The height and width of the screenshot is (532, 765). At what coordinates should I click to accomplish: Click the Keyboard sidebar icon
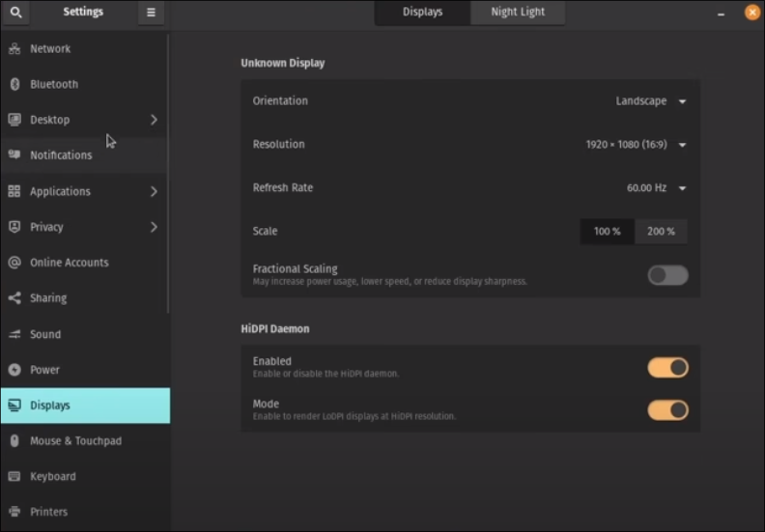coord(14,476)
